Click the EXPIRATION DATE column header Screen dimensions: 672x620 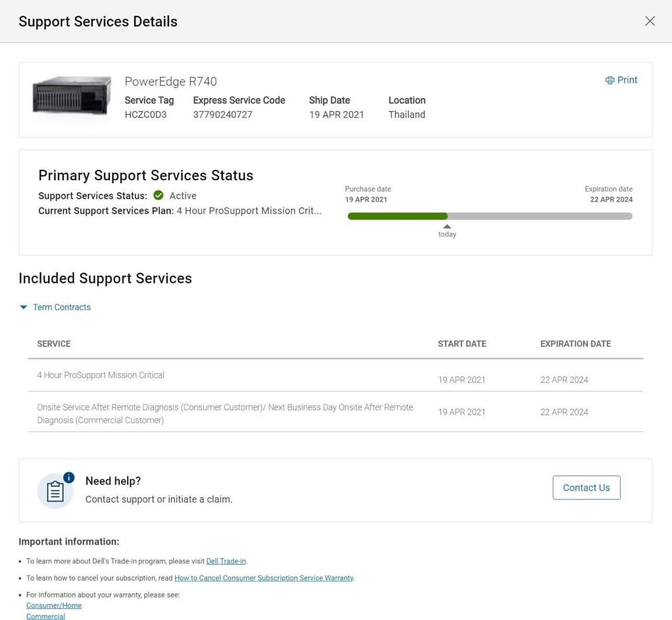coord(575,344)
